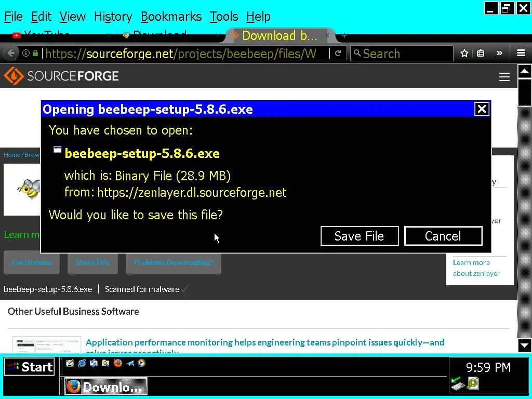Click the 'Scanned for malware' text
532x399 pixels.
[x=142, y=289]
